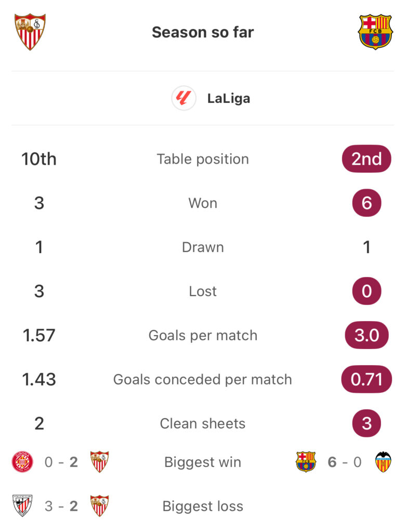Viewport: 406px width, 532px height.
Task: Open the LaLiga competition label
Action: point(228,98)
